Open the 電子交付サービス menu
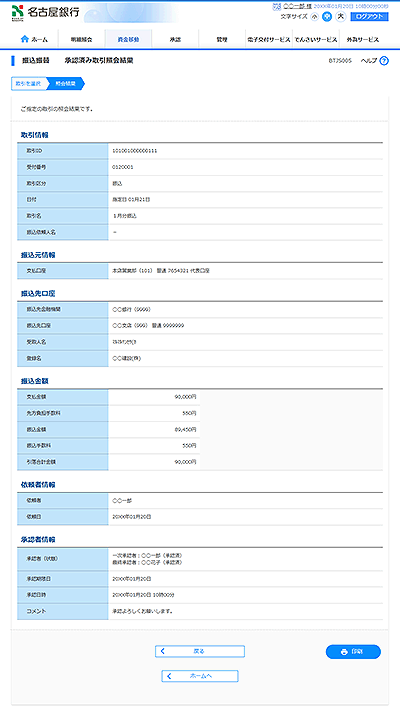The height and width of the screenshot is (720, 400). point(269,39)
